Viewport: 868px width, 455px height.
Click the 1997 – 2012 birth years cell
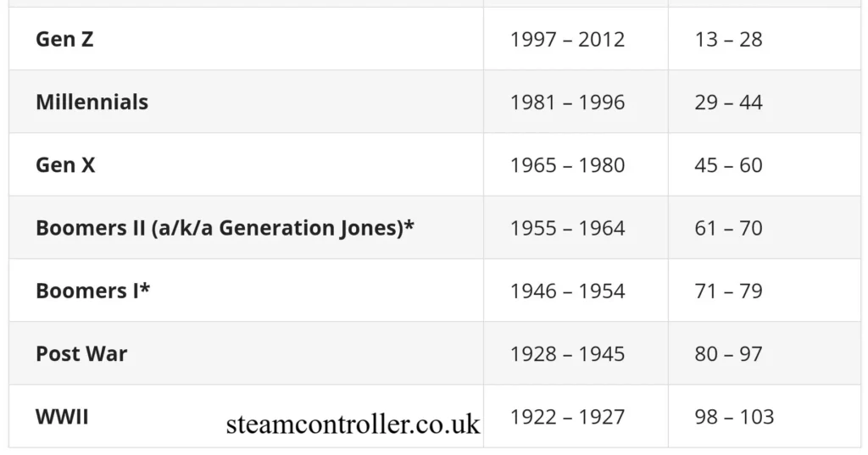[x=567, y=39]
